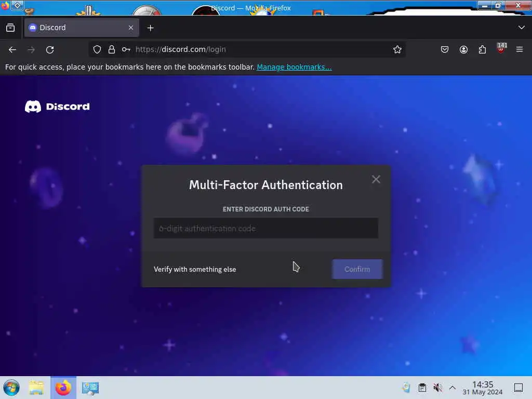This screenshot has height=399, width=532.
Task: Bookmark this page with the star icon
Action: point(397,49)
